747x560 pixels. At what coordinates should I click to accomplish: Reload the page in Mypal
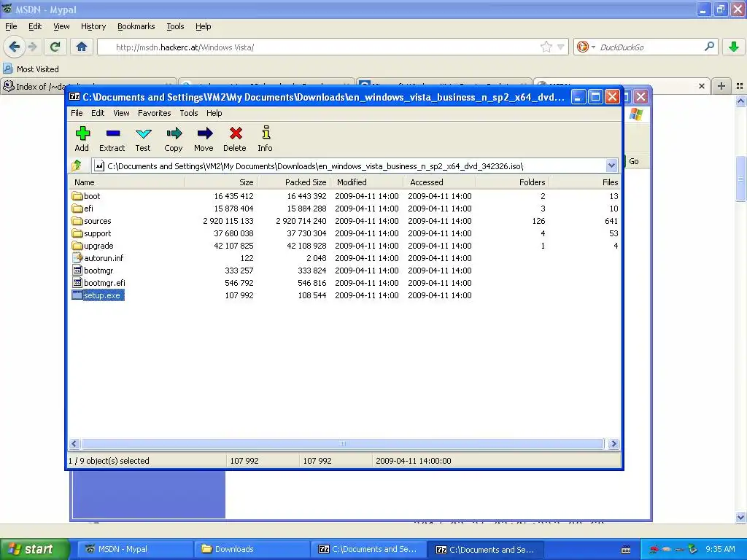(x=55, y=47)
